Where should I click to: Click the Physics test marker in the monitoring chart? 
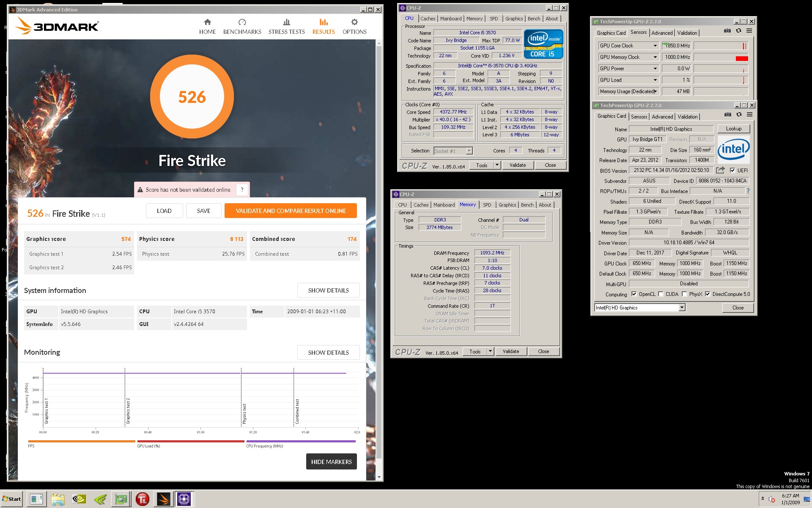(x=244, y=414)
